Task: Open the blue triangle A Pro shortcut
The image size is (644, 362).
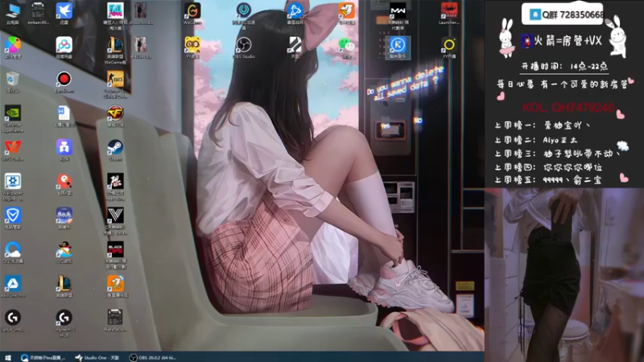Action: pos(13,286)
